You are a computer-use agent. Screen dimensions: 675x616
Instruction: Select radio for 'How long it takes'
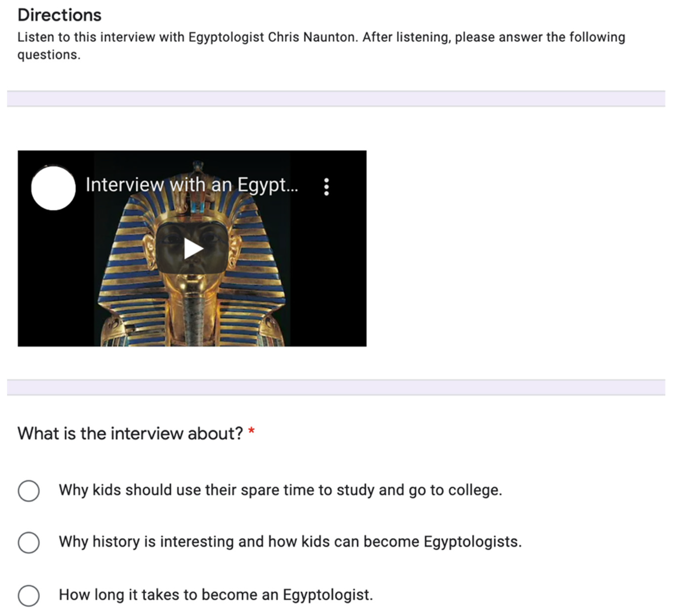[29, 596]
